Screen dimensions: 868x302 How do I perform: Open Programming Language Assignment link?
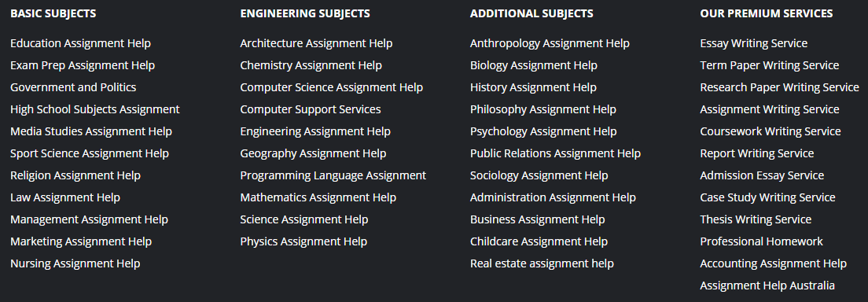pos(333,175)
